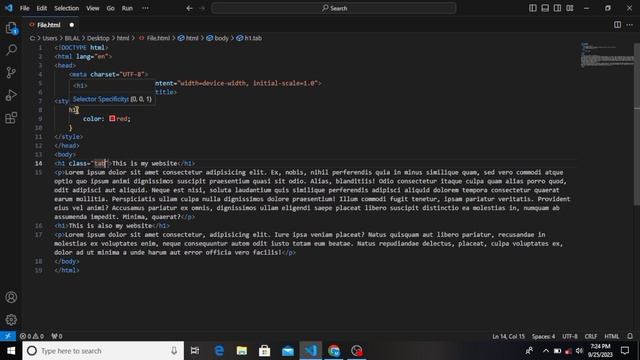This screenshot has height=360, width=640.
Task: Open the Extensions view
Action: click(11, 118)
